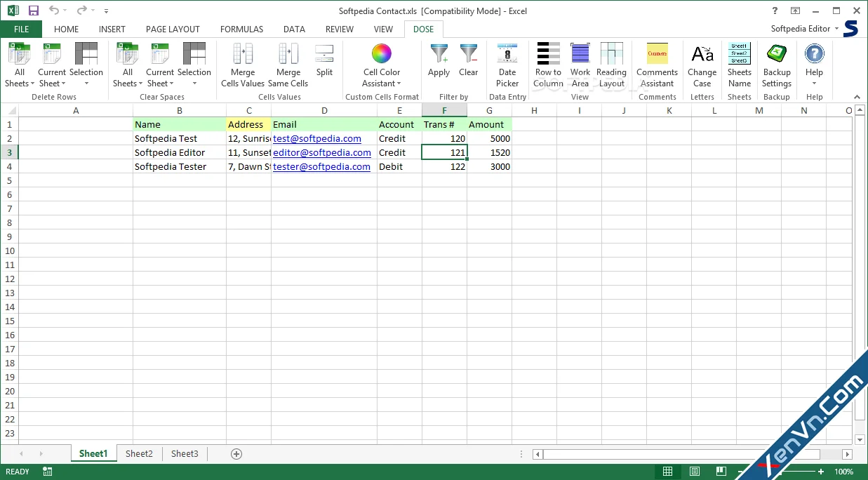Click the Work Area icon
Viewport: 868px width, 480px height.
click(580, 53)
